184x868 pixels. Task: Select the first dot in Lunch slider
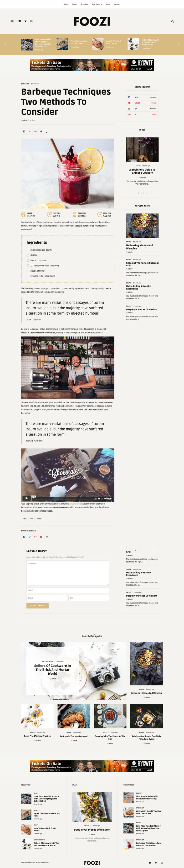[x=139, y=193]
